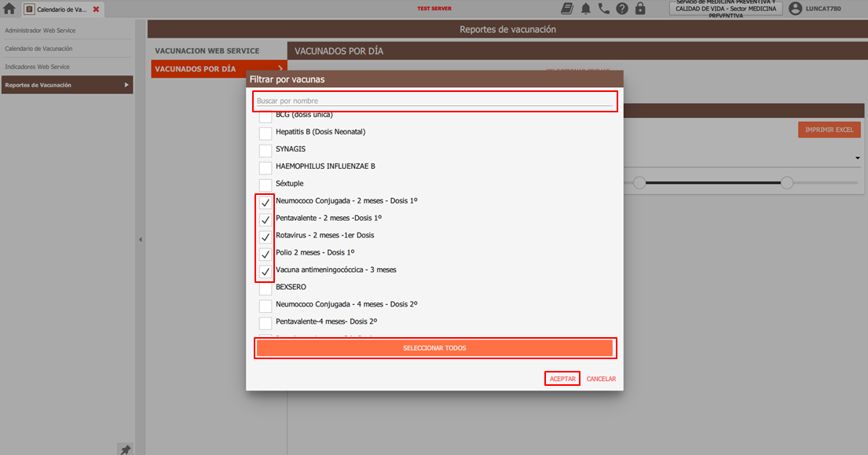The image size is (868, 455).
Task: Open the notifications bell
Action: point(586,9)
